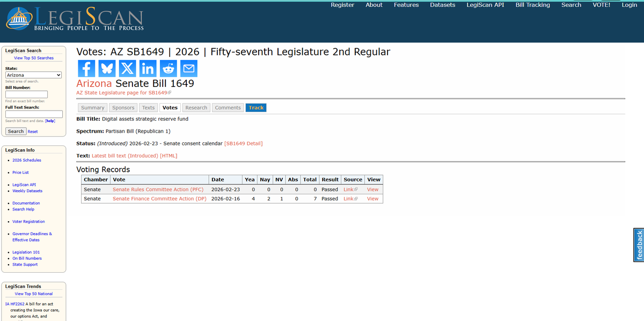Viewport: 644px width, 321px height.
Task: Open the Comments tab
Action: tap(228, 108)
